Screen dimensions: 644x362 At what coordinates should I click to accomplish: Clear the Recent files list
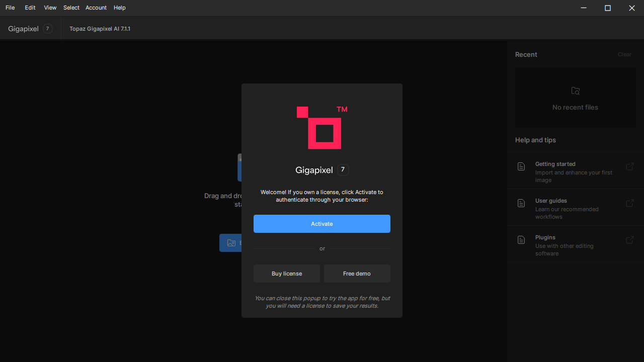[624, 54]
